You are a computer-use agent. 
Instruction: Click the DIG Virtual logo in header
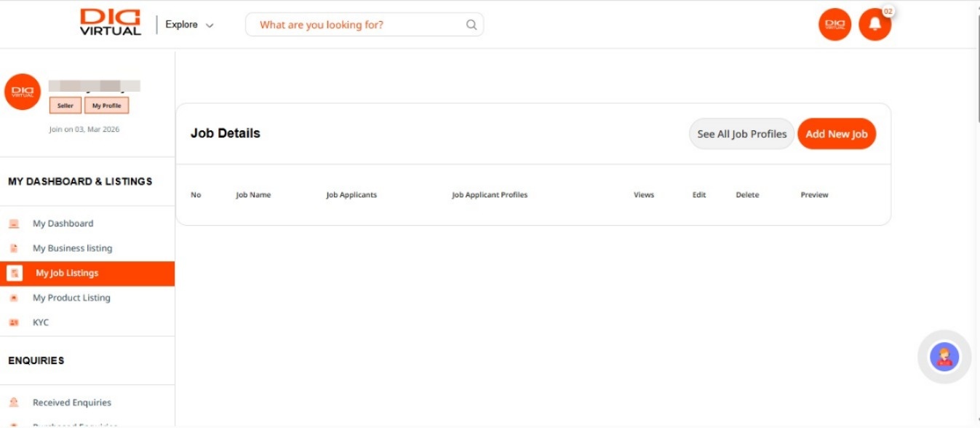coord(111,23)
